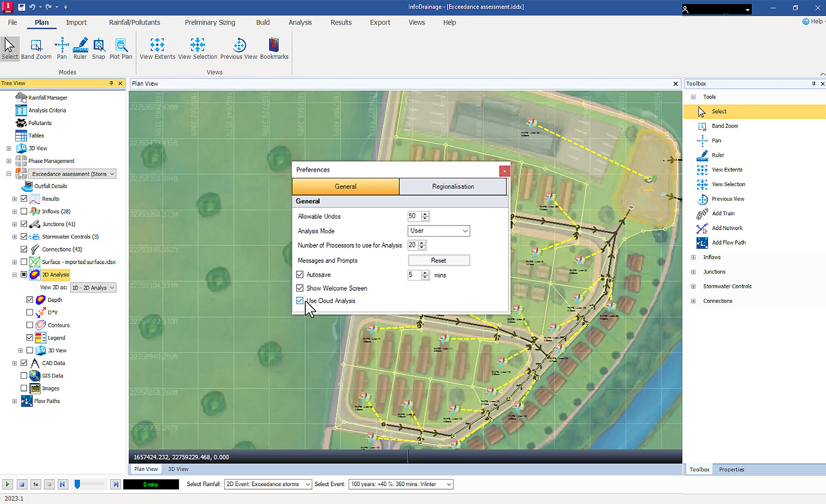The image size is (826, 504).
Task: Open the Select Event dropdown
Action: [401, 484]
